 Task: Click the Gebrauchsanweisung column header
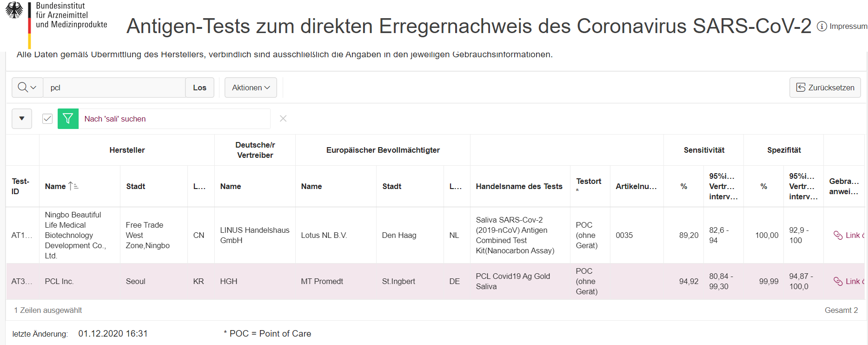click(x=844, y=186)
